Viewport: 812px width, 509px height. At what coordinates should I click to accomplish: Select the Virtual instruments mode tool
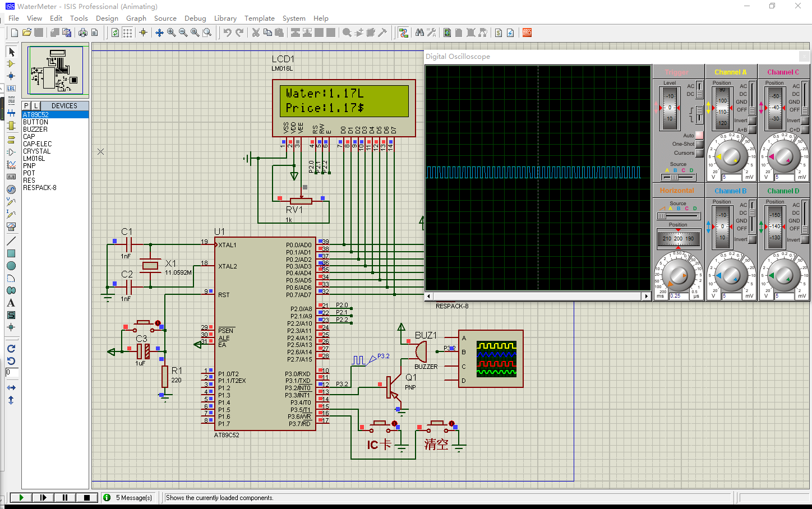click(11, 226)
